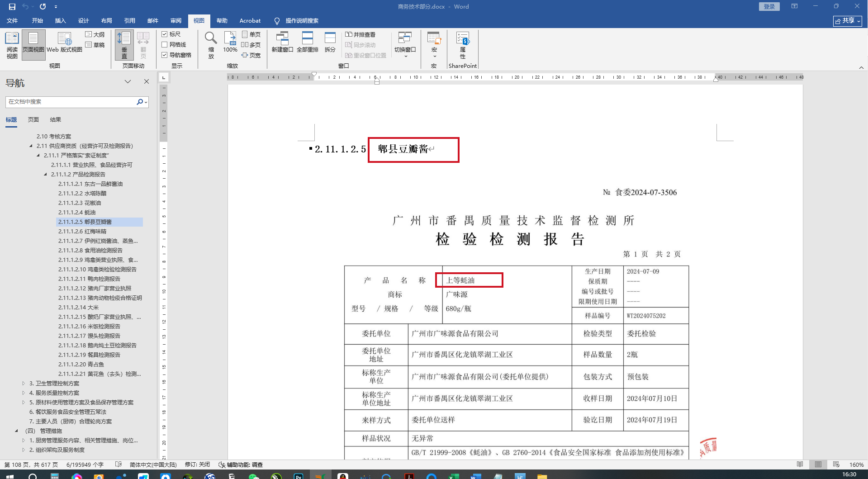Switch to Read Mode from status bar
The image size is (868, 479).
(x=800, y=465)
